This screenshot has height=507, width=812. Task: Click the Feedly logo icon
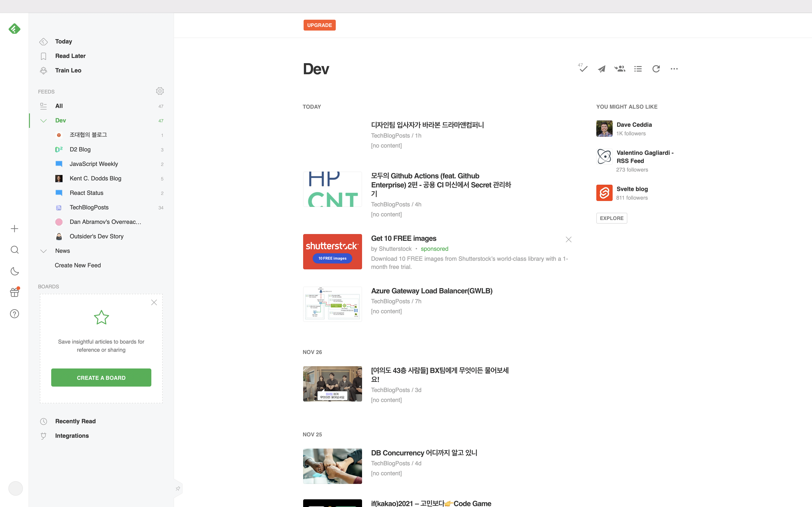[14, 29]
